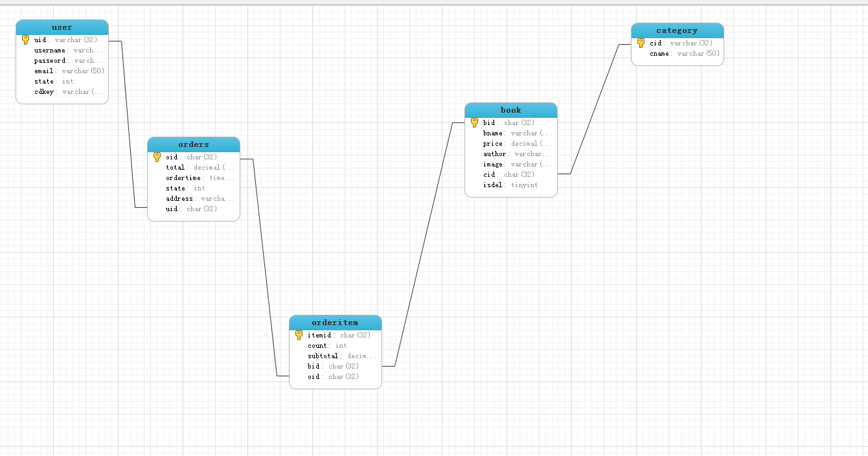This screenshot has height=456, width=868.
Task: Select the relationship line between book and category
Action: 595,109
